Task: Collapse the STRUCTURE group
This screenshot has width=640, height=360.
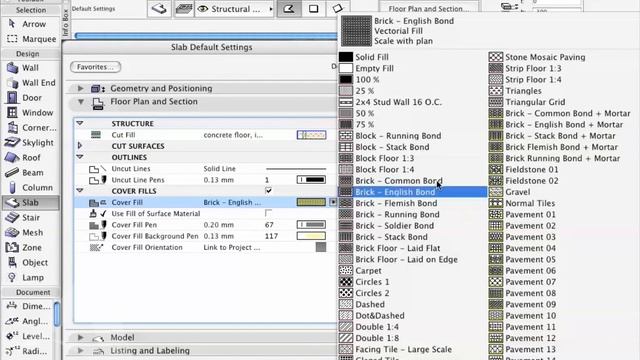Action: click(80, 123)
